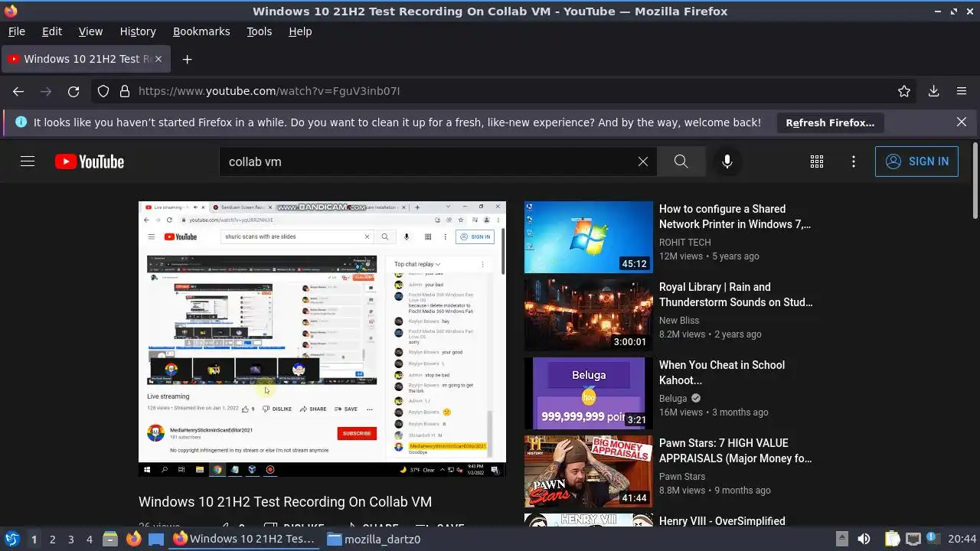Screen dimensions: 980x551
Task: Switch to workspace 4
Action: 90,540
